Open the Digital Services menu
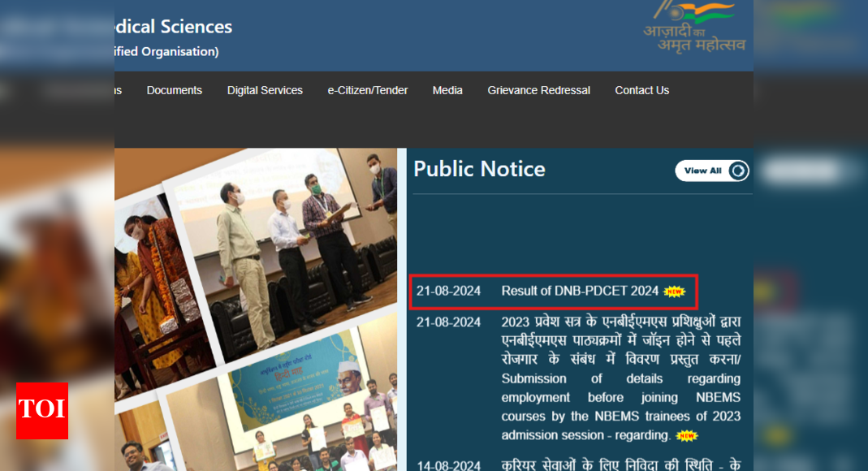Screen dimensions: 868x471 (x=265, y=90)
